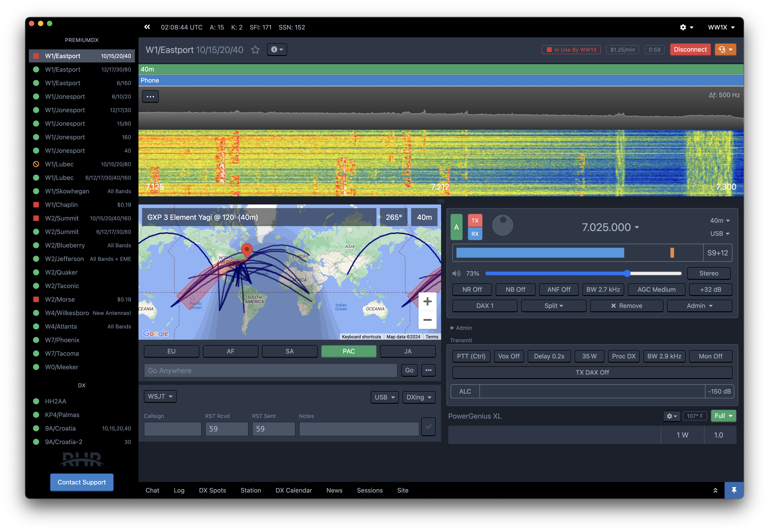Click the W1/Lubec unavailable status icon
The width and height of the screenshot is (769, 532).
click(x=36, y=164)
